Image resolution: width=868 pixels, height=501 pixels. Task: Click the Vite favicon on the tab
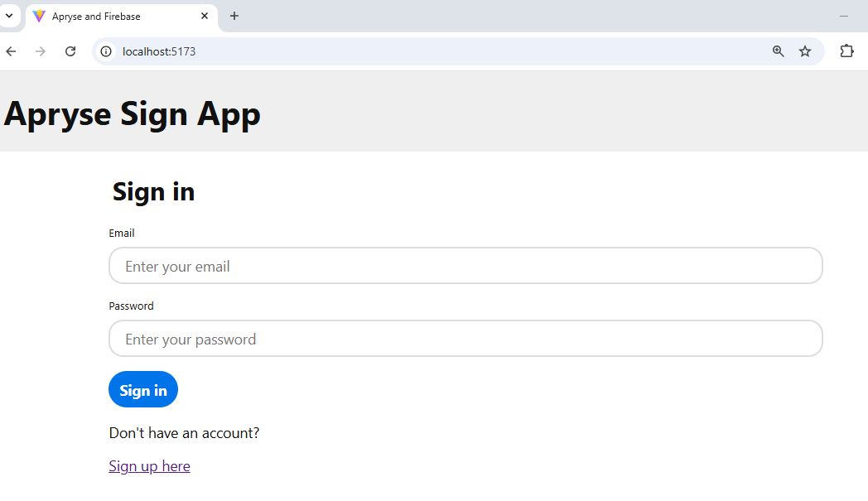click(39, 16)
